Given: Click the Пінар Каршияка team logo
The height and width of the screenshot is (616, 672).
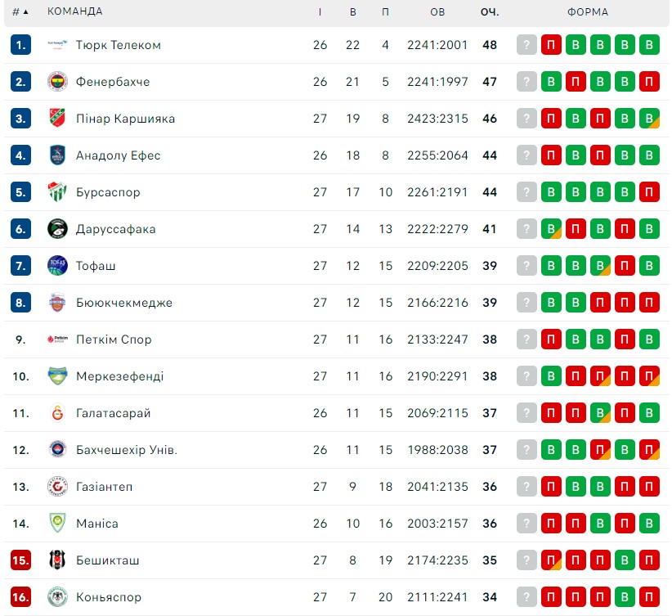Looking at the screenshot, I should [x=57, y=119].
